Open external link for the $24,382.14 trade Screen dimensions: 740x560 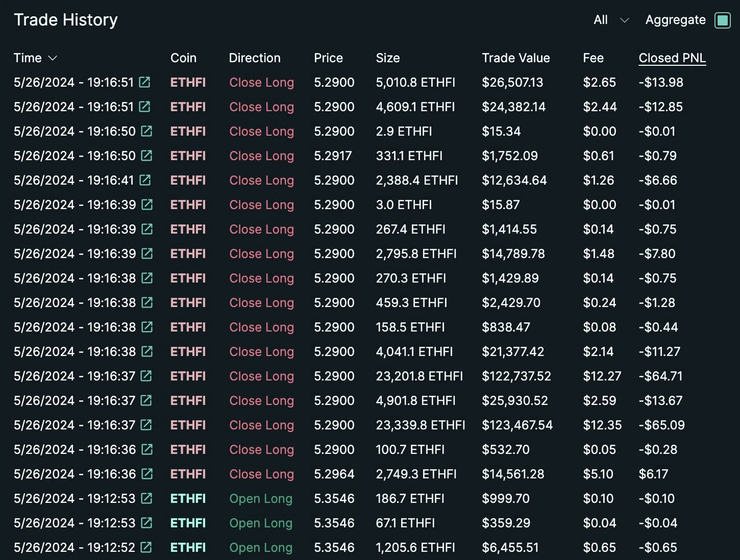(x=145, y=107)
